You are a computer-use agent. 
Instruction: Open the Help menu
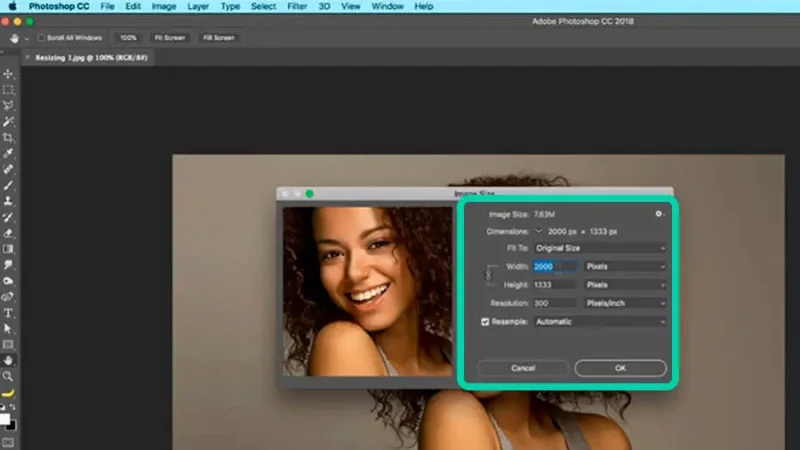[423, 6]
